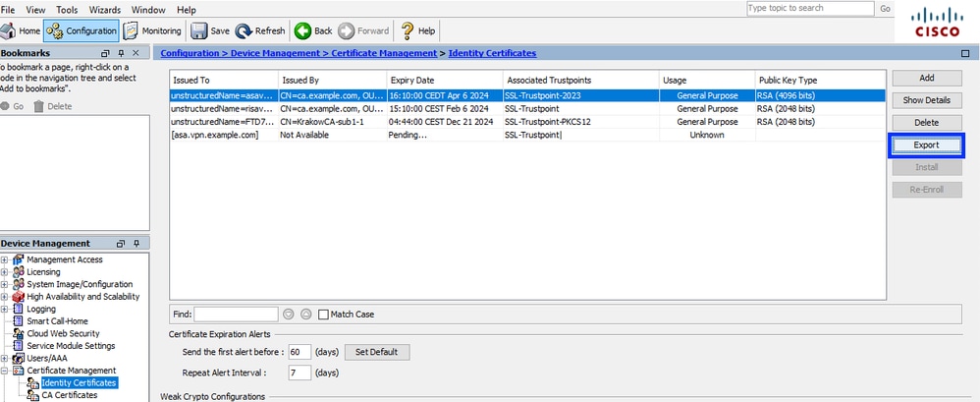Select Smart Call-Home tree item
The height and width of the screenshot is (402, 980).
click(x=57, y=320)
